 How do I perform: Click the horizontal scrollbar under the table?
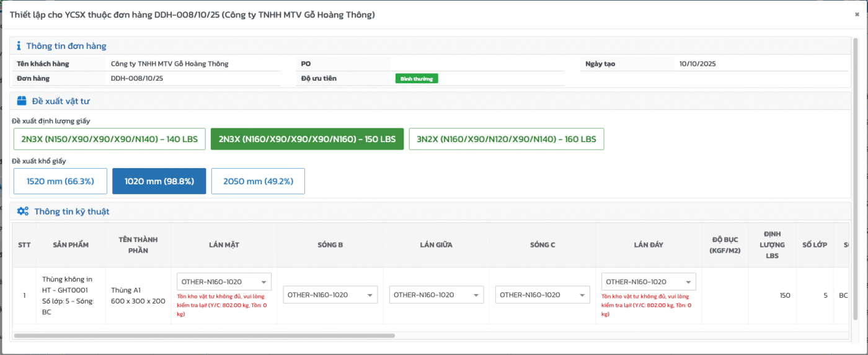[x=204, y=336]
